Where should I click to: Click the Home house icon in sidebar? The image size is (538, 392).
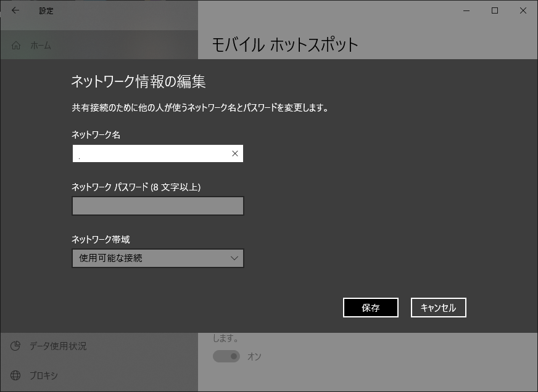click(16, 45)
